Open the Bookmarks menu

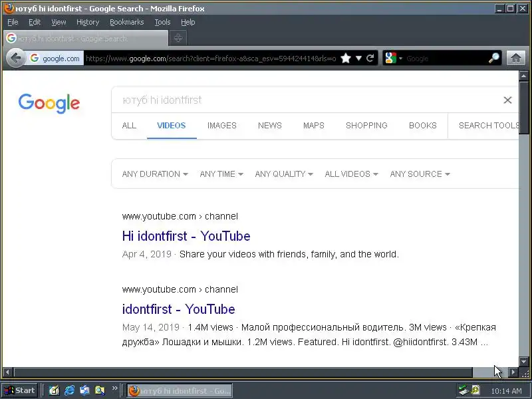(x=126, y=22)
